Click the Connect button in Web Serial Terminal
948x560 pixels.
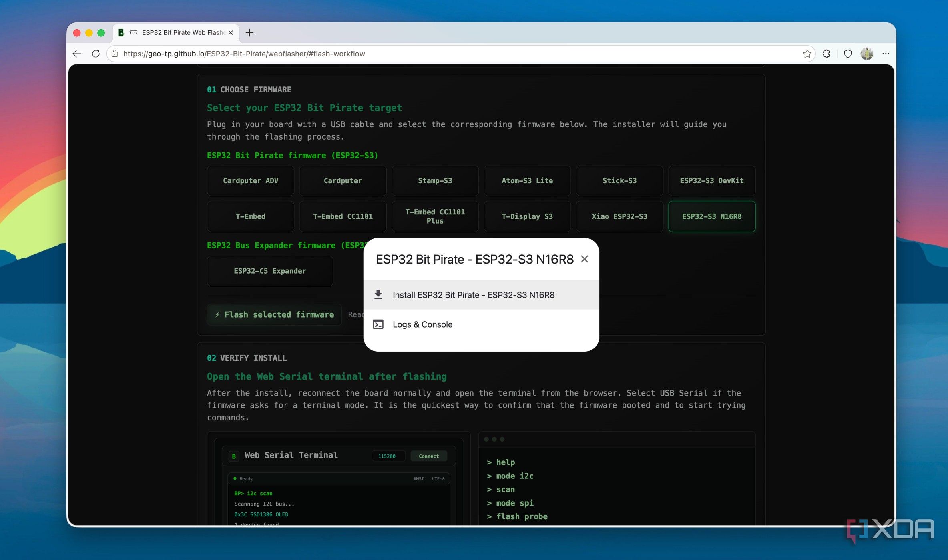[428, 456]
